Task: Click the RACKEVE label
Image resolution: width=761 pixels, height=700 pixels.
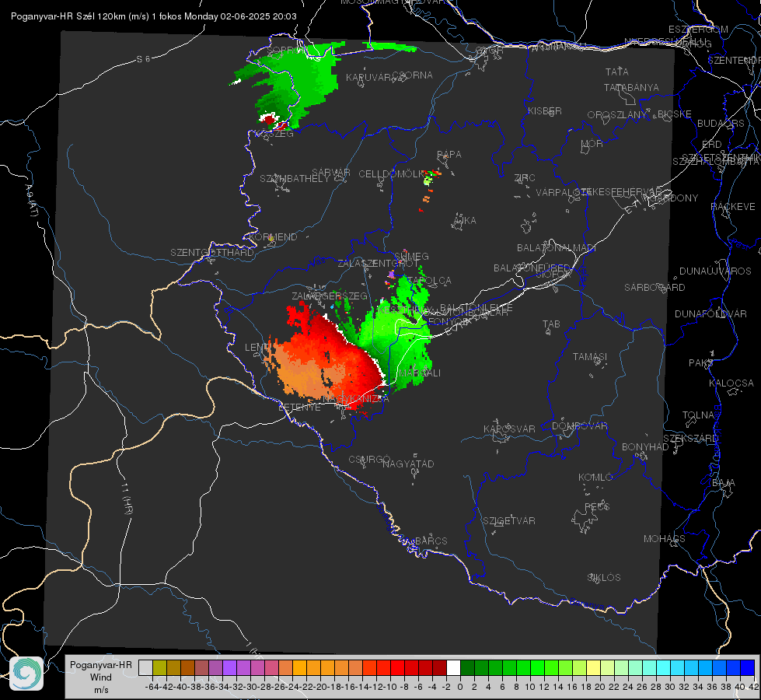Action: 733,207
